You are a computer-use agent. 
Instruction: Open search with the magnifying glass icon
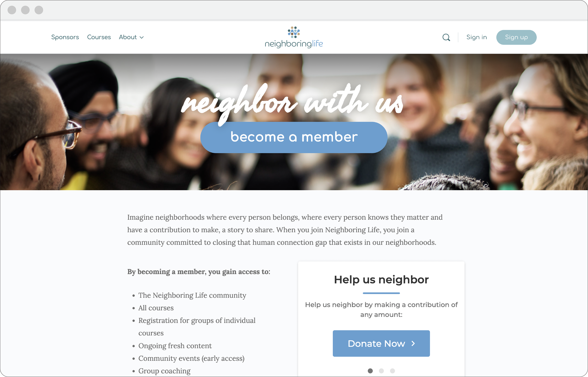pyautogui.click(x=446, y=37)
